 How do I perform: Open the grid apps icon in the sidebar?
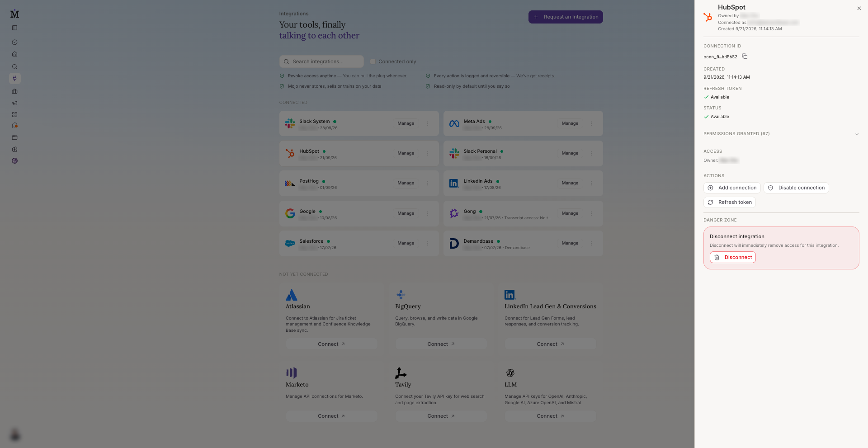(x=14, y=114)
